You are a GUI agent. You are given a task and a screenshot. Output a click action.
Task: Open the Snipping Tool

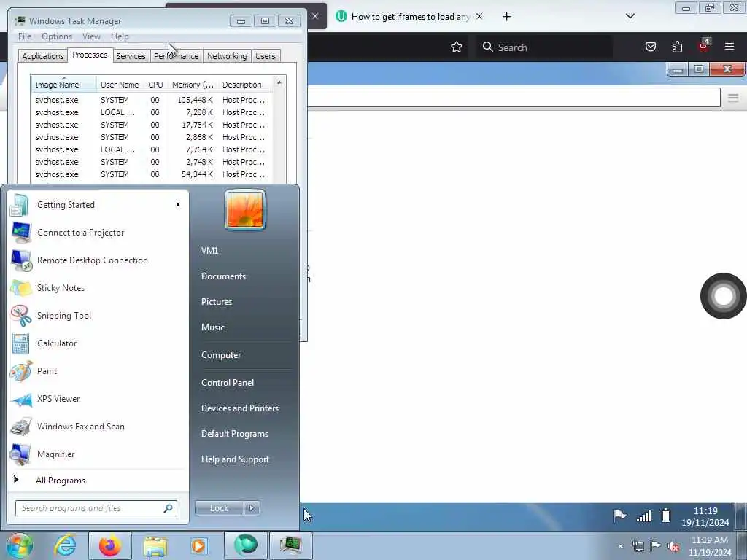point(98,315)
